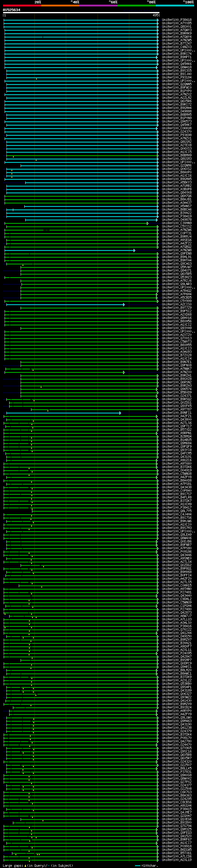This screenshot has width=197, height=868.
Task: Select hit label UniRef100_B8BMH9
Action: [x=177, y=155]
